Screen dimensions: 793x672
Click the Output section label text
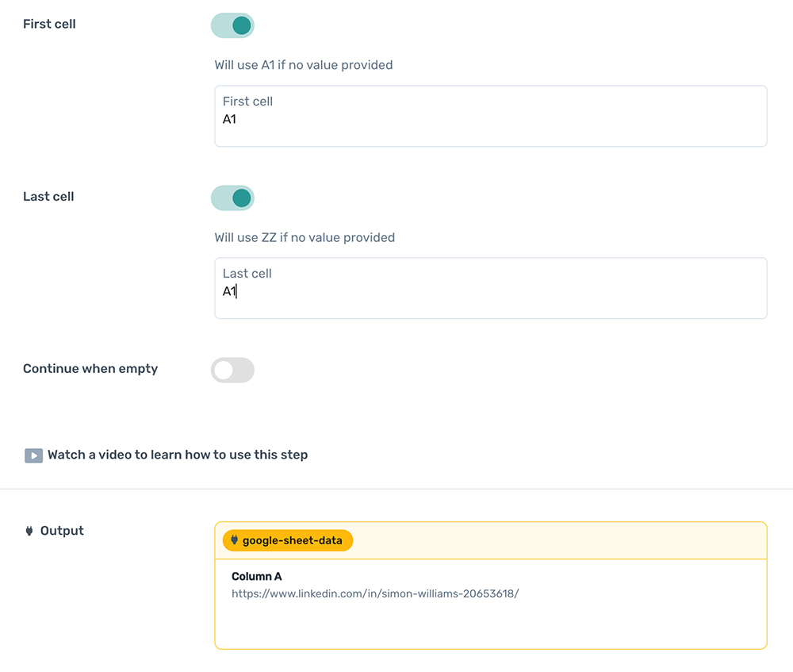pyautogui.click(x=62, y=531)
